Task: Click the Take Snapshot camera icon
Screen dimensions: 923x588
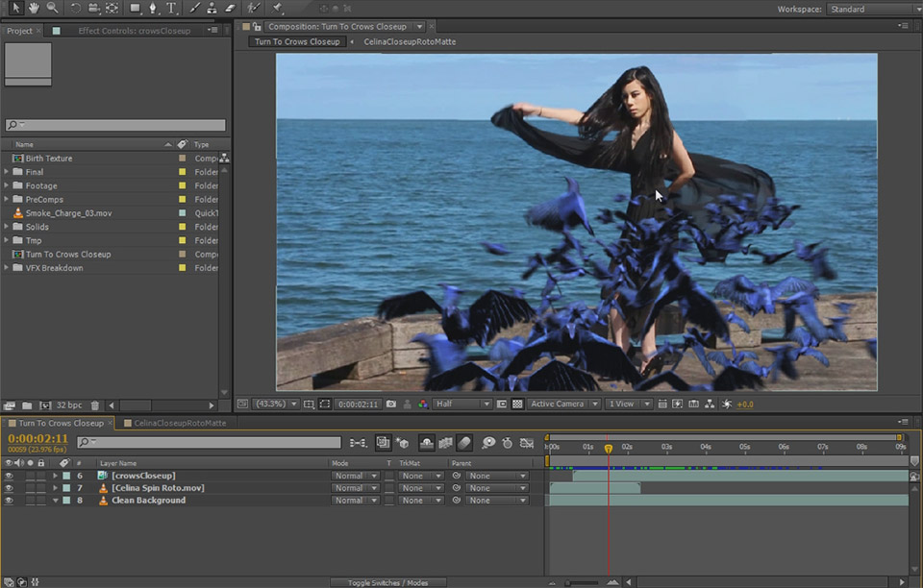Action: [x=391, y=404]
